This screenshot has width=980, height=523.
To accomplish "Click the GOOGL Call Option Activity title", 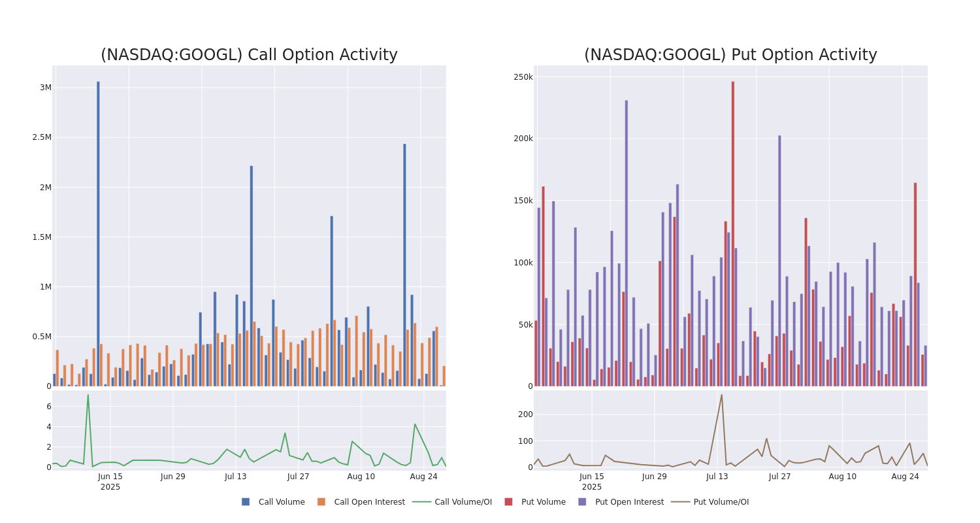I will click(x=249, y=55).
